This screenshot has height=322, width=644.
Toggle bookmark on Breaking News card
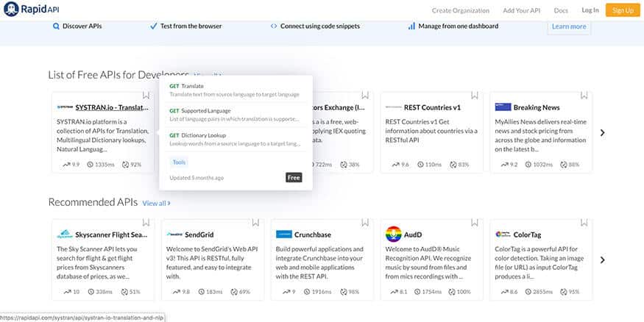tap(584, 96)
